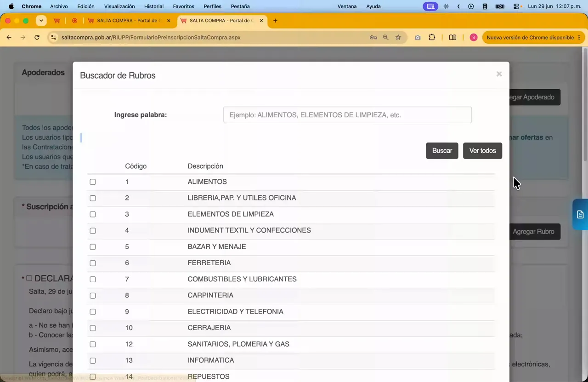Click the zoom magnifier icon in address bar
588x382 pixels.
tap(386, 37)
